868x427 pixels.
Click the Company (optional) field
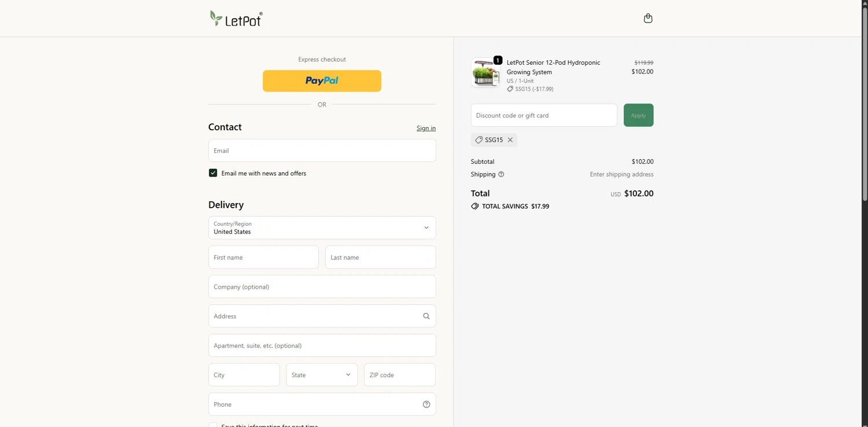click(x=322, y=286)
